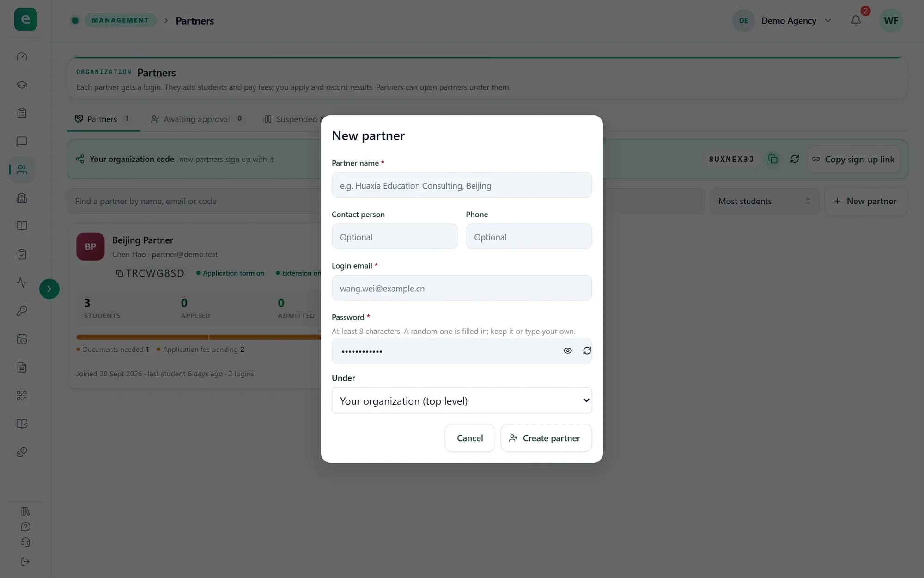Image resolution: width=924 pixels, height=578 pixels.
Task: Open the activity pulse sidebar icon
Action: (x=22, y=283)
